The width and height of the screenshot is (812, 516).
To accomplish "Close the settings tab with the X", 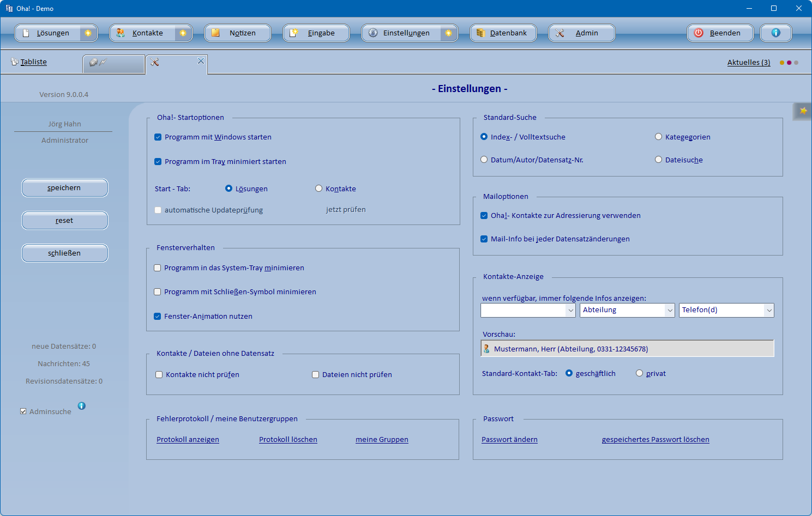I will (201, 61).
